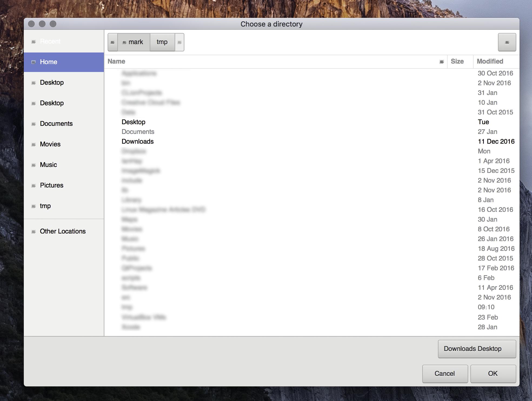The height and width of the screenshot is (401, 532).
Task: Click the path bar left scroll arrow
Action: pyautogui.click(x=113, y=42)
